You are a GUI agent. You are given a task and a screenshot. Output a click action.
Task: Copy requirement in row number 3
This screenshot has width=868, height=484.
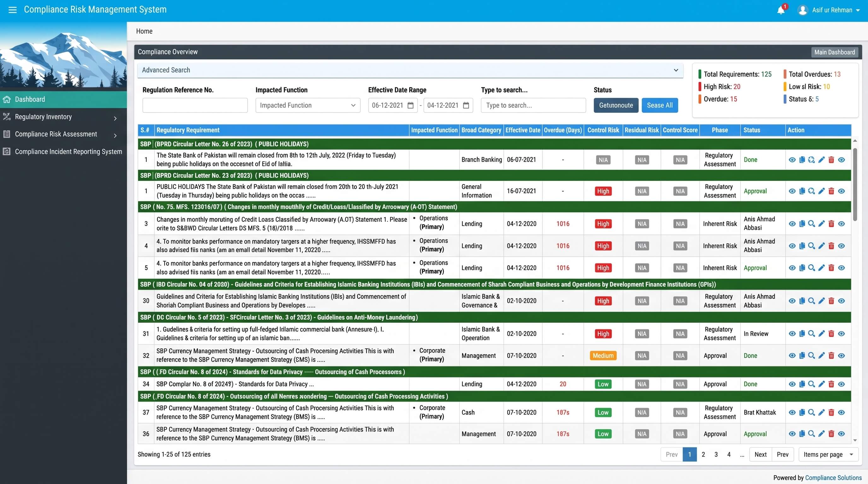(x=802, y=224)
